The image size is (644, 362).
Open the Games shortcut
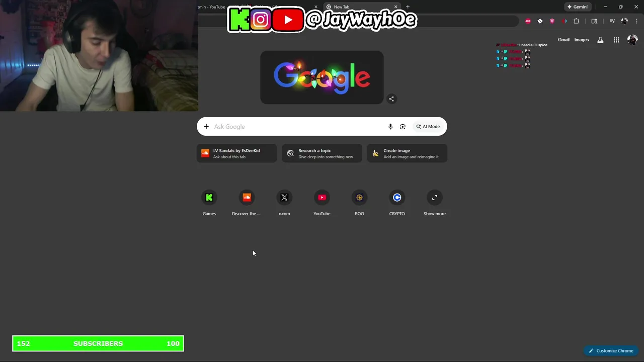pyautogui.click(x=209, y=203)
